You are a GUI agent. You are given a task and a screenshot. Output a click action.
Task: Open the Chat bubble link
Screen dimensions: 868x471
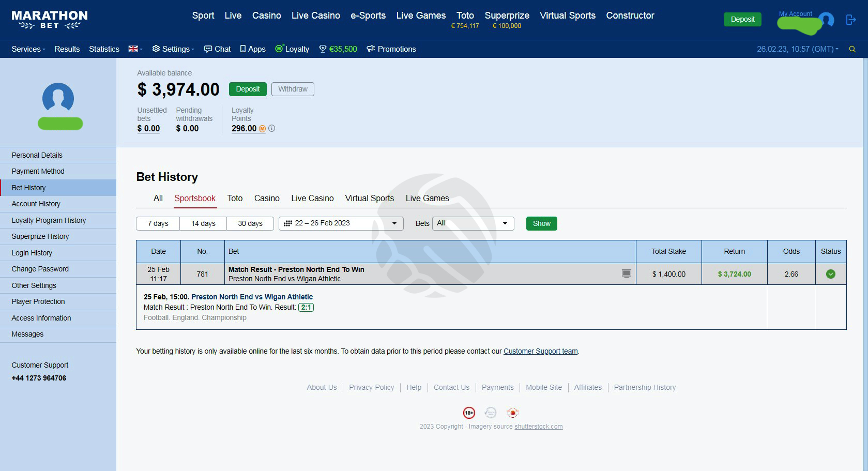coord(217,49)
